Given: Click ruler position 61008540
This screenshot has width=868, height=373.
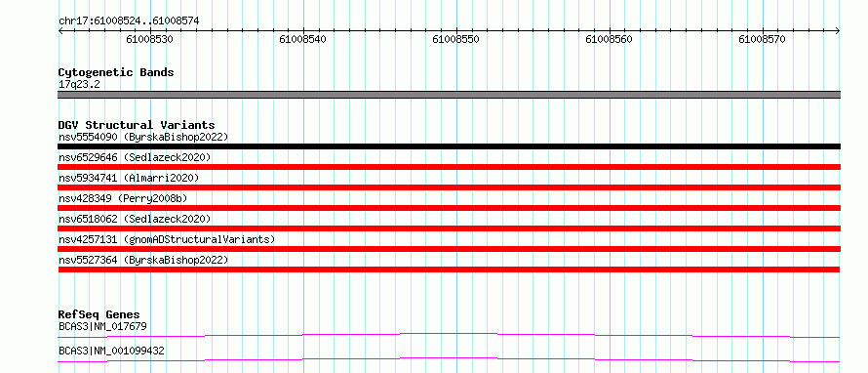Looking at the screenshot, I should coord(302,39).
